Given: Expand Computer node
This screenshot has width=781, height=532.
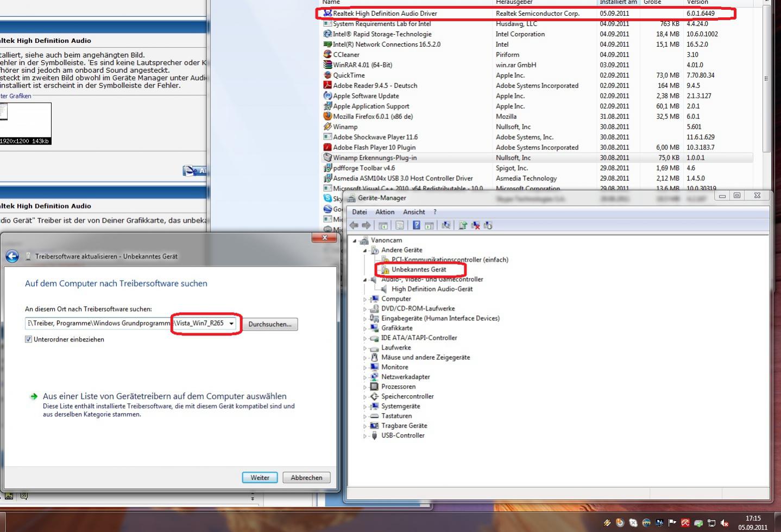Looking at the screenshot, I should pyautogui.click(x=365, y=299).
